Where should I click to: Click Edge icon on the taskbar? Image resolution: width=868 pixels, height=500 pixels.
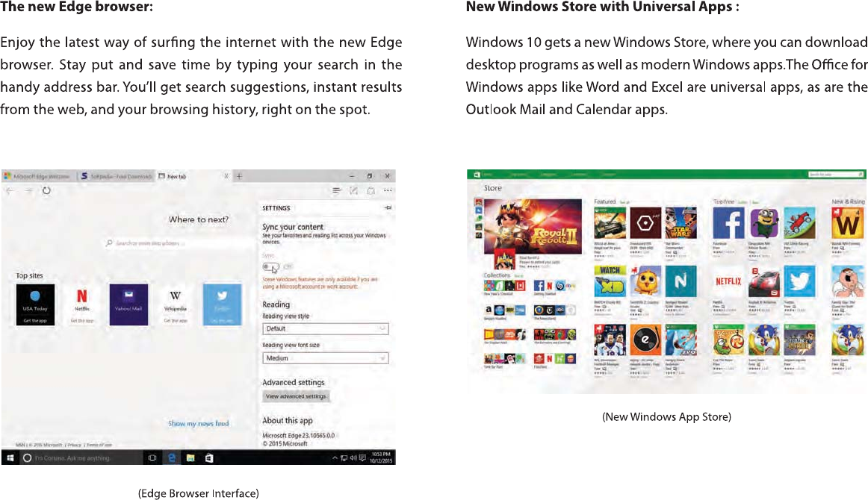[172, 458]
